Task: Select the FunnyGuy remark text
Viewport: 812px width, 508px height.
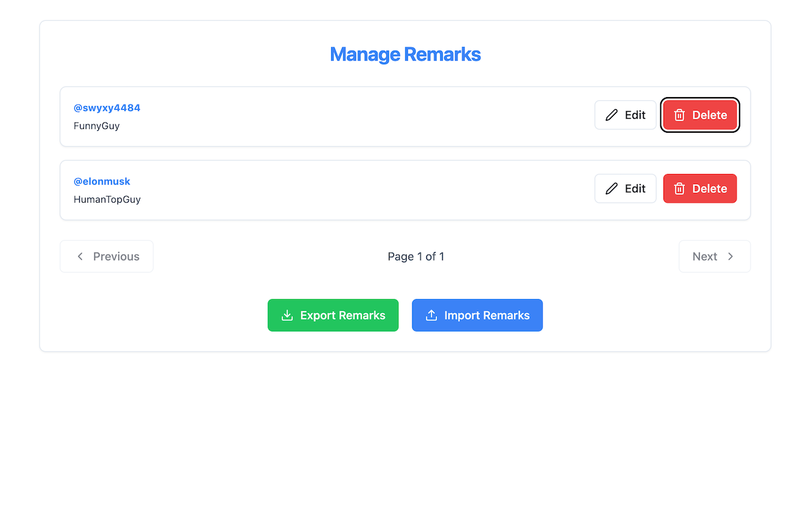Action: click(x=96, y=126)
